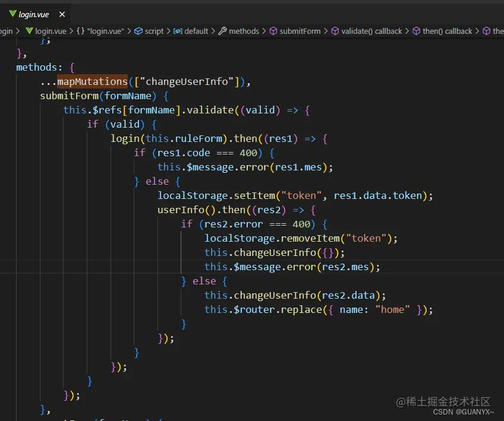The height and width of the screenshot is (421, 504).
Task: Click the res2 arrow function parameter
Action: coord(269,210)
